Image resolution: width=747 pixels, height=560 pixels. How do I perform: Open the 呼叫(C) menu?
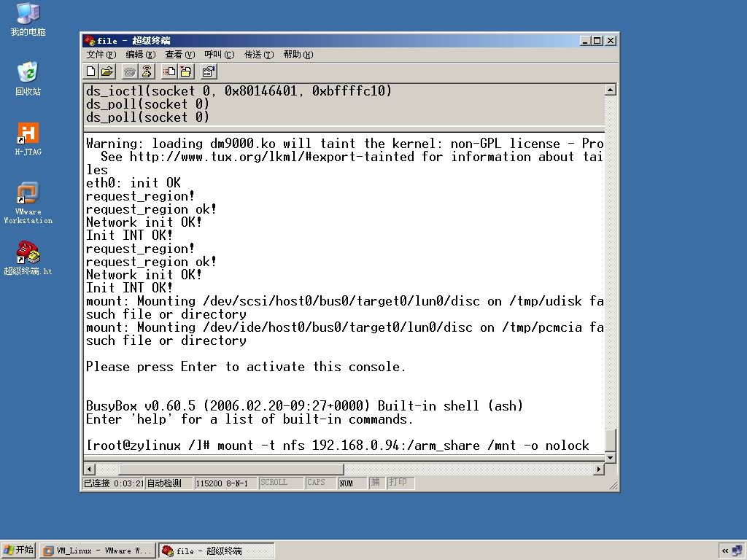pyautogui.click(x=219, y=54)
